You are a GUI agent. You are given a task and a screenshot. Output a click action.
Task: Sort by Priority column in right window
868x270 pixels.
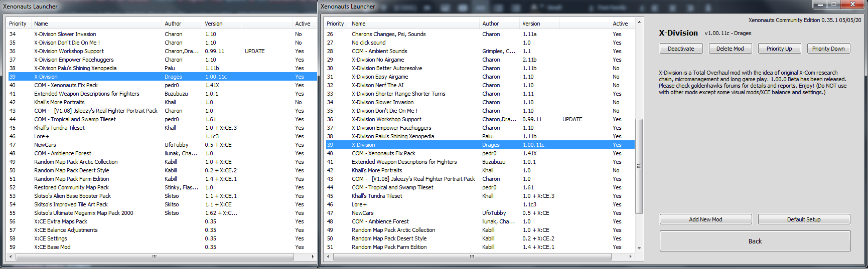335,24
